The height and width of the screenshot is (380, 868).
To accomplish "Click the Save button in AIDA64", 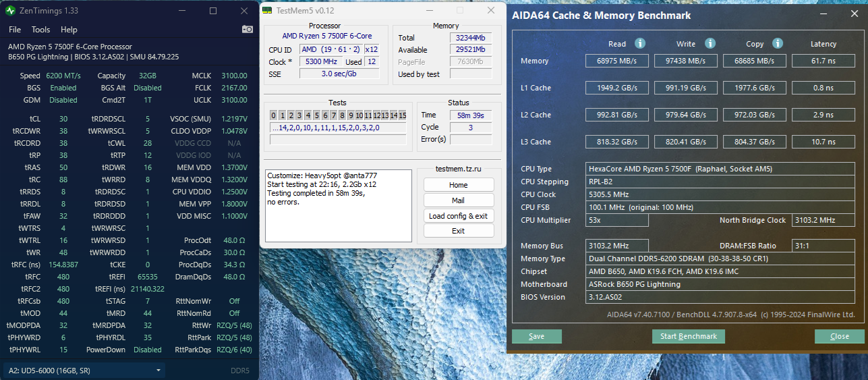I will click(537, 336).
